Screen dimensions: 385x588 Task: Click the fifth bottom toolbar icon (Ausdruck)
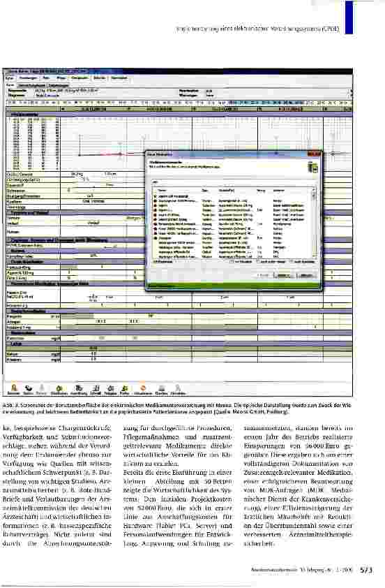(x=79, y=388)
